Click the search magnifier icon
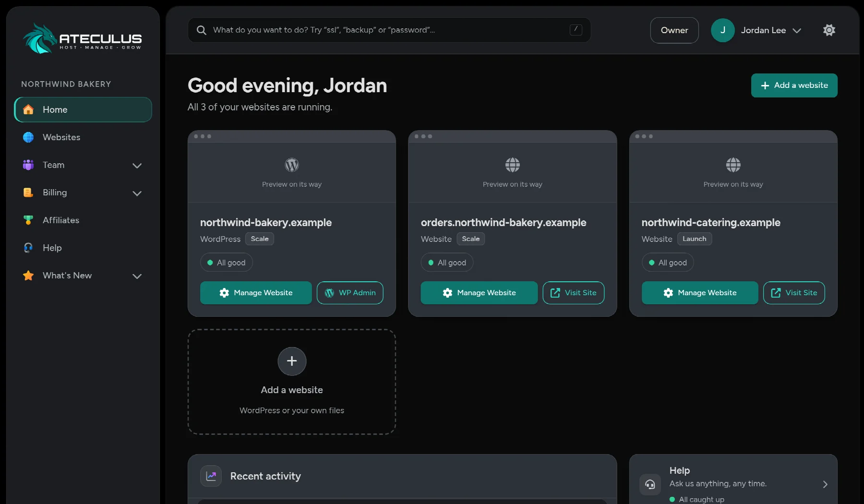The image size is (864, 504). pos(202,30)
